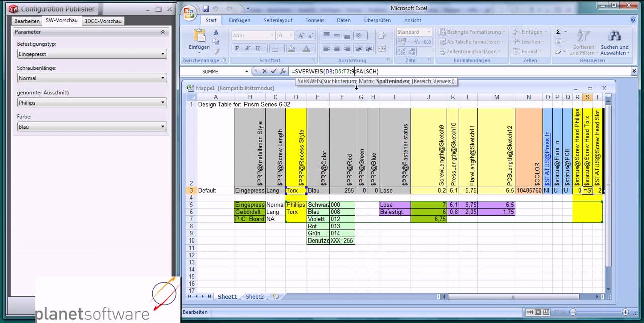Viewport: 644px width, 323px height.
Task: Click the Excel help question mark icon
Action: pos(633,20)
